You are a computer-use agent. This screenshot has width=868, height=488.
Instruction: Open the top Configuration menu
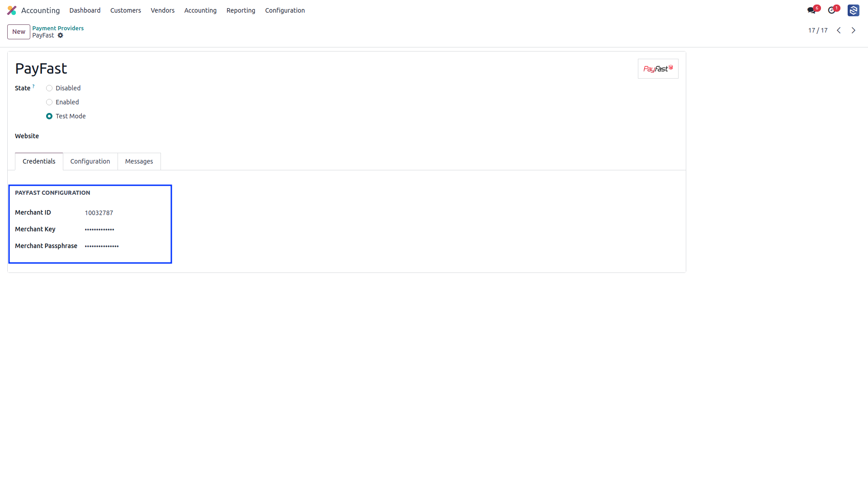coord(285,10)
